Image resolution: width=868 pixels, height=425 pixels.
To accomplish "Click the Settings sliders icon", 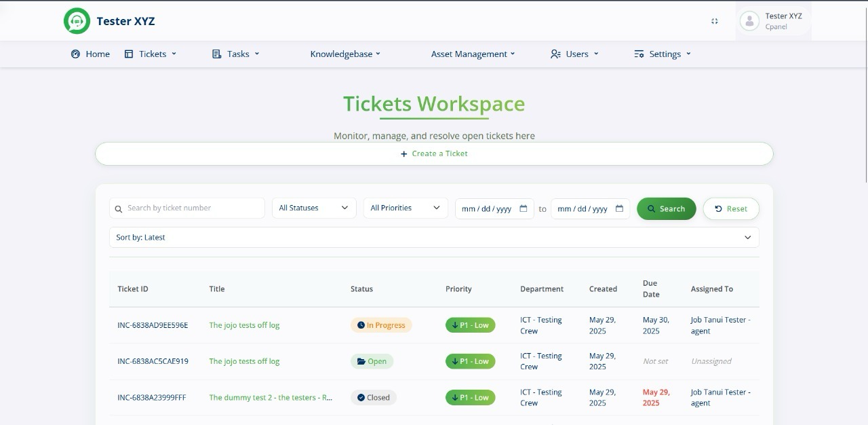I will coord(639,54).
